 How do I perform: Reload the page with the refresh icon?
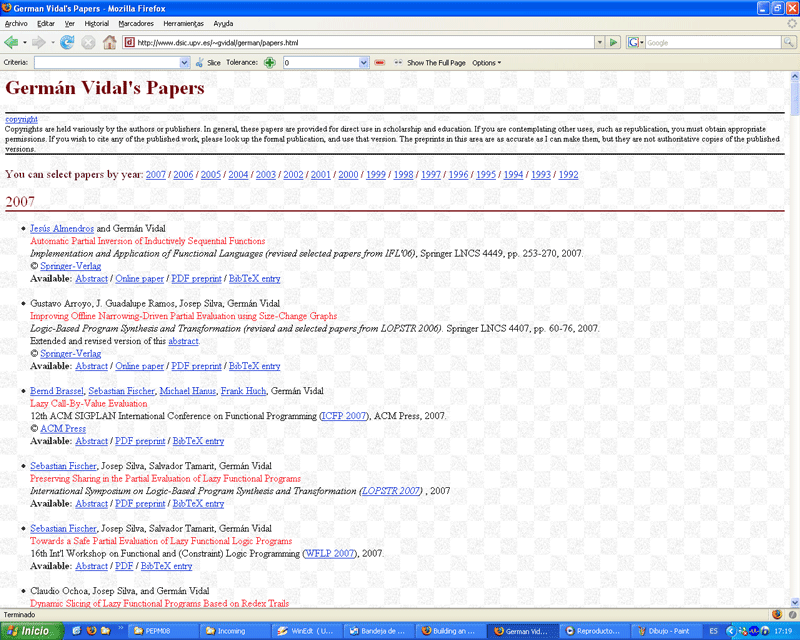67,42
